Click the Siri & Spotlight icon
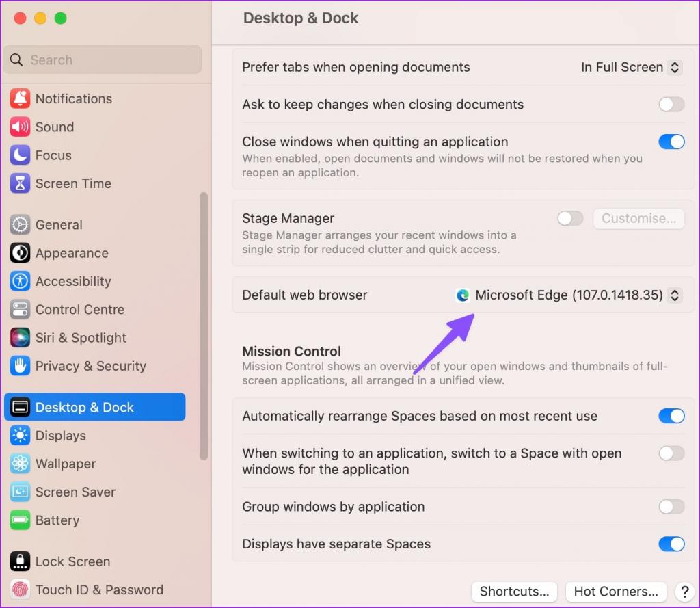This screenshot has height=608, width=700. (20, 337)
